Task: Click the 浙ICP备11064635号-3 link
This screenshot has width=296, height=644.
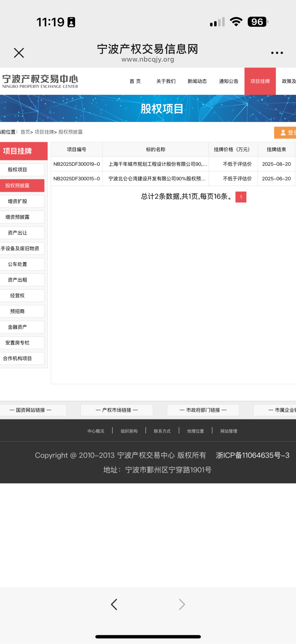Action: click(253, 455)
